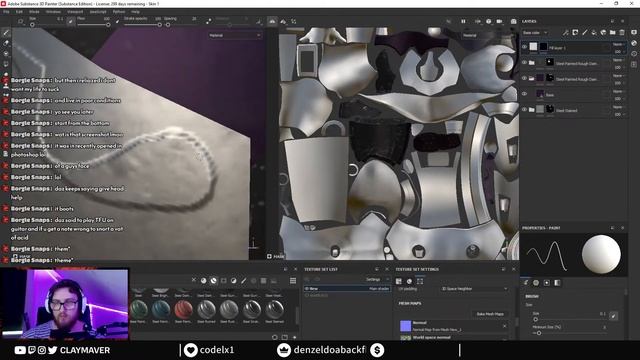Viewport: 640px width, 360px height.
Task: Open YouTube icon in stream overlay
Action: (x=20, y=350)
